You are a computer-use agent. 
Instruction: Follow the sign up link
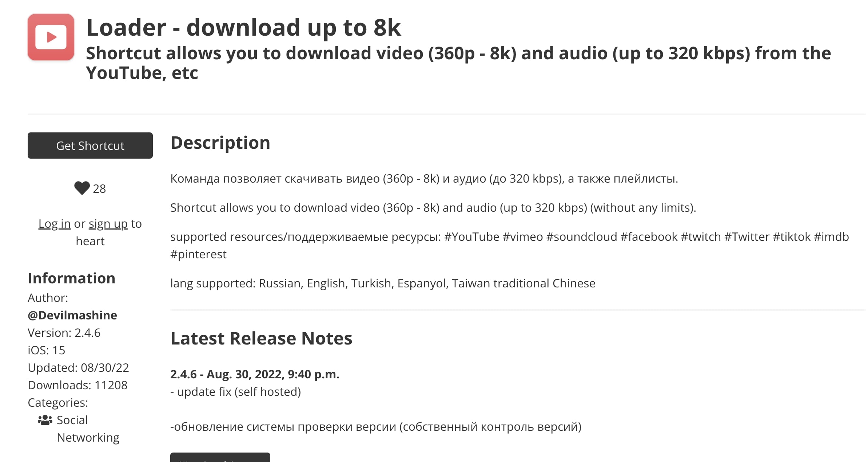tap(108, 224)
